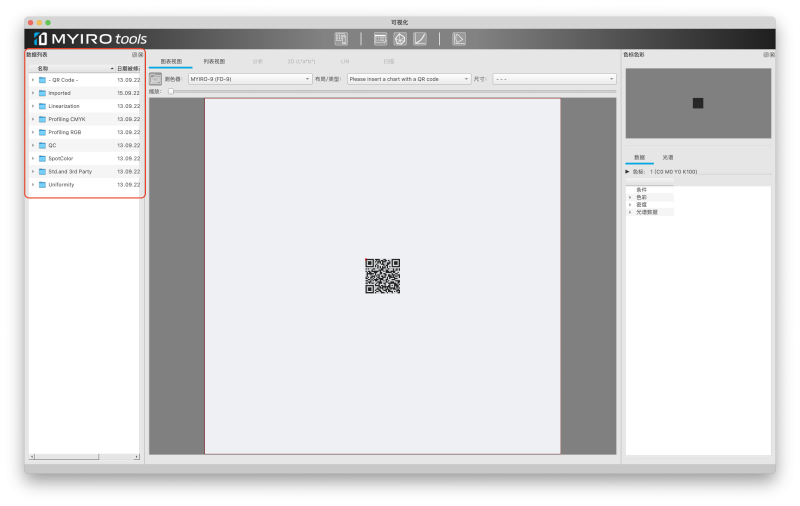Switch to the 图表视图 chart view tab
Viewport: 800px width, 506px height.
coord(171,61)
